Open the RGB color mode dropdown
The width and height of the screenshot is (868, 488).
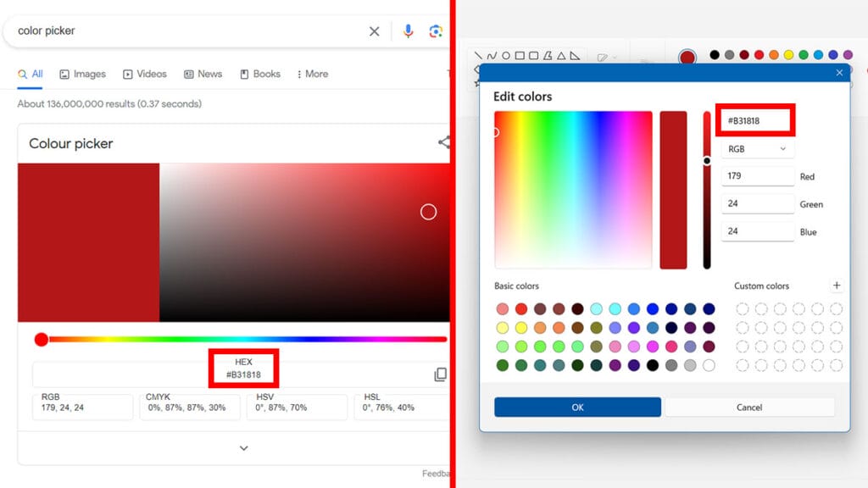(757, 148)
